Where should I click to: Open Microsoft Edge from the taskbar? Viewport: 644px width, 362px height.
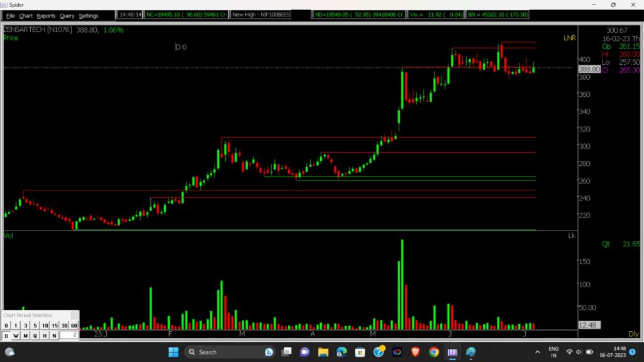coord(341,352)
